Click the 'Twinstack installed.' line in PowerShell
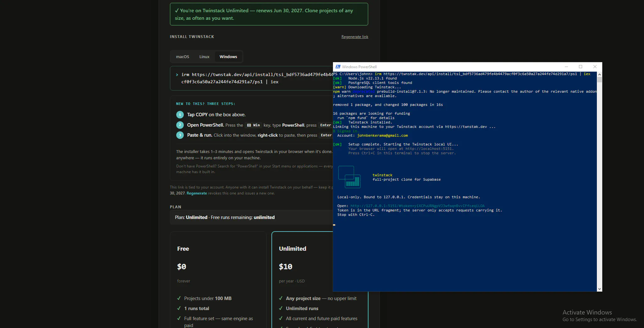 (370, 123)
